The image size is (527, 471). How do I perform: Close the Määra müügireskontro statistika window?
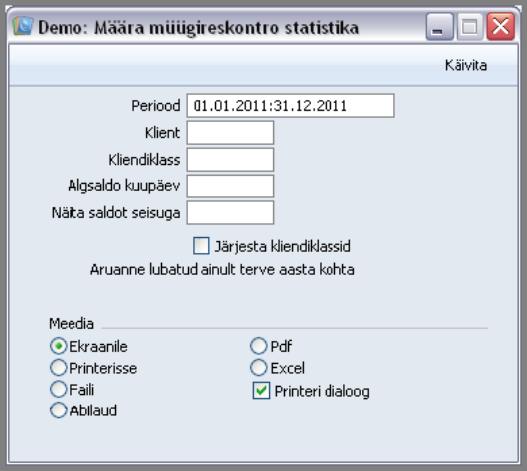(501, 27)
